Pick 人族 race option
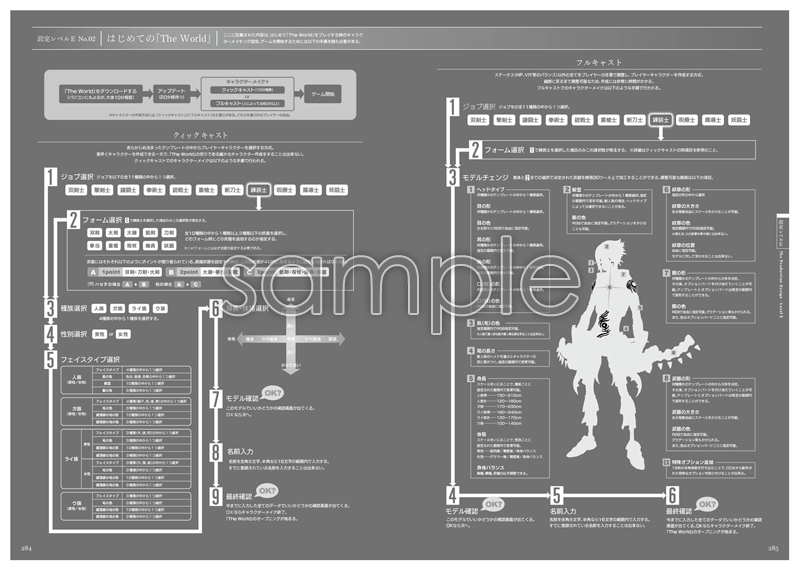 pos(99,309)
